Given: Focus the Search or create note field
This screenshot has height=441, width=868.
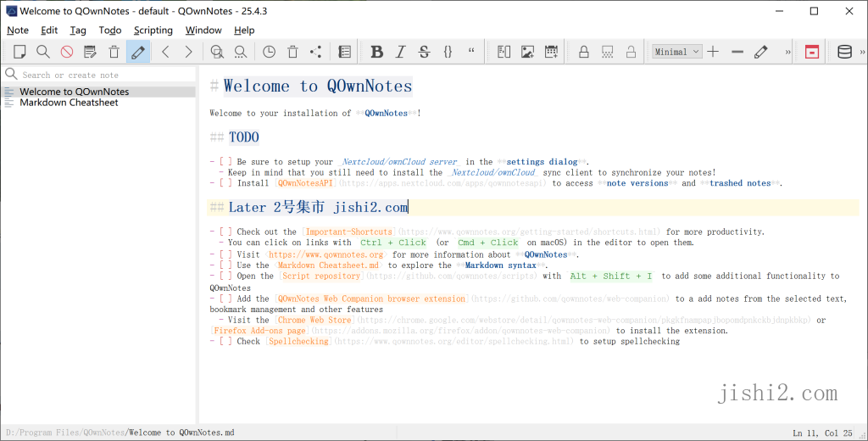Looking at the screenshot, I should point(100,75).
